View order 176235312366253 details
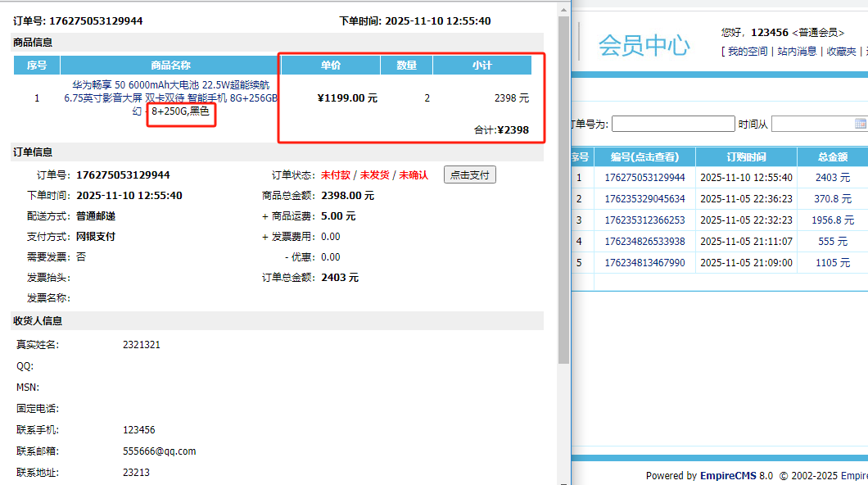868x485 pixels. coord(644,220)
